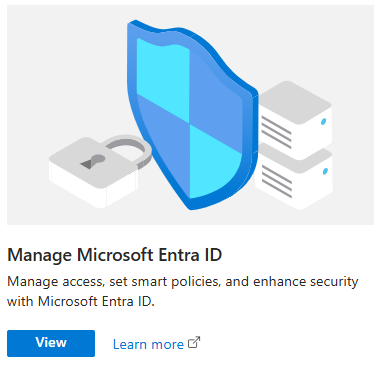The width and height of the screenshot is (374, 382).
Task: Click the 'with Microsoft Entra ID.' text line
Action: (x=81, y=301)
